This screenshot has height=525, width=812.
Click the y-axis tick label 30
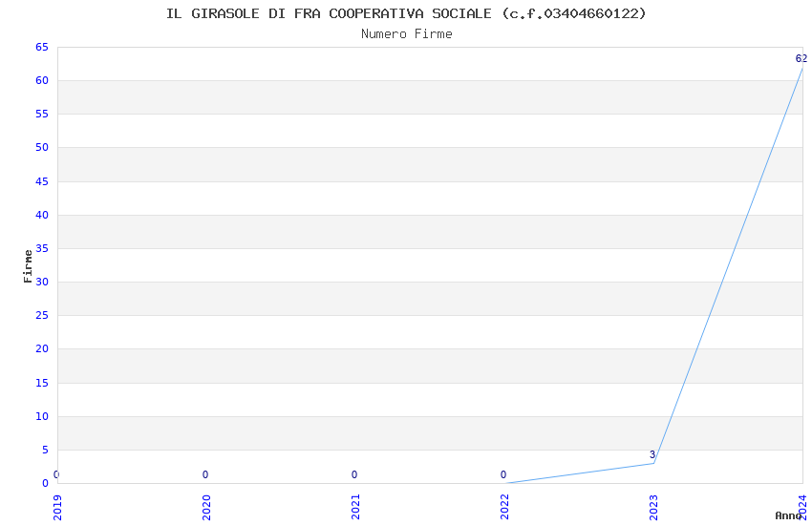coord(42,283)
